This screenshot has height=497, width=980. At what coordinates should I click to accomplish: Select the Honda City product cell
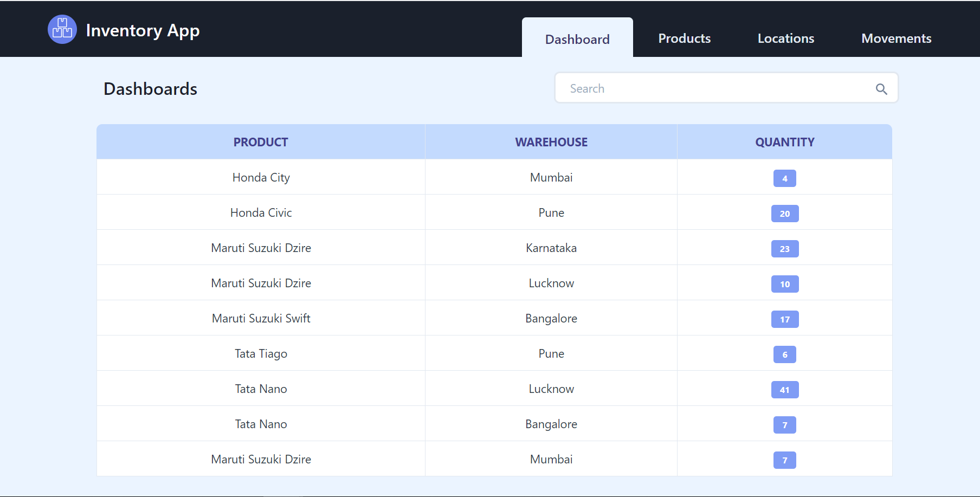click(x=261, y=177)
